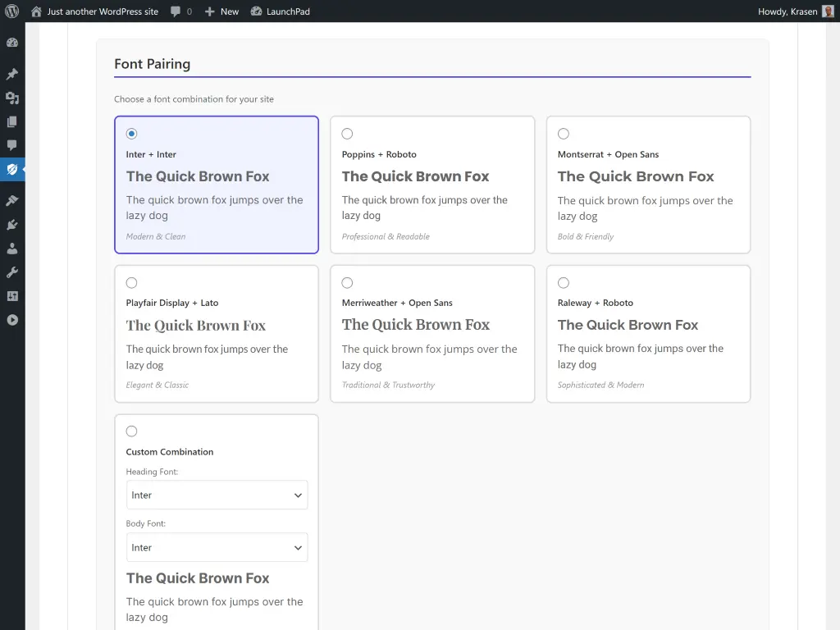Viewport: 840px width, 630px height.
Task: Open Settings via the sliders icon
Action: tap(12, 296)
